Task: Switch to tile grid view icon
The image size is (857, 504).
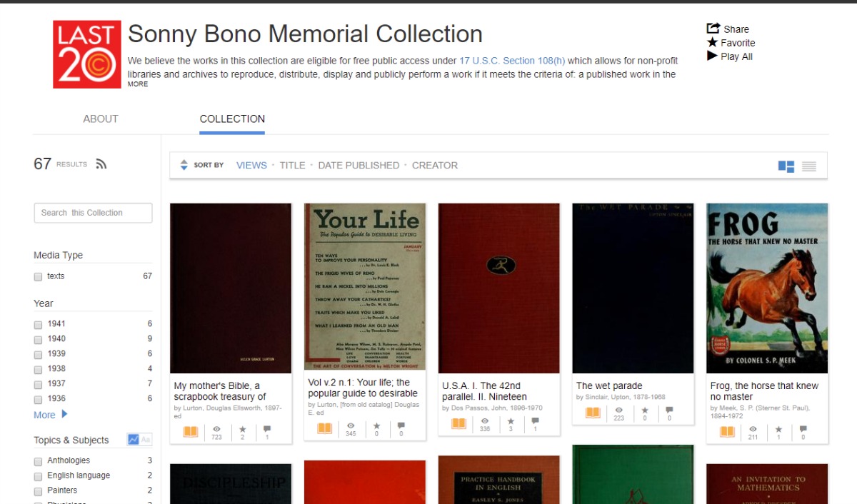Action: coord(786,166)
